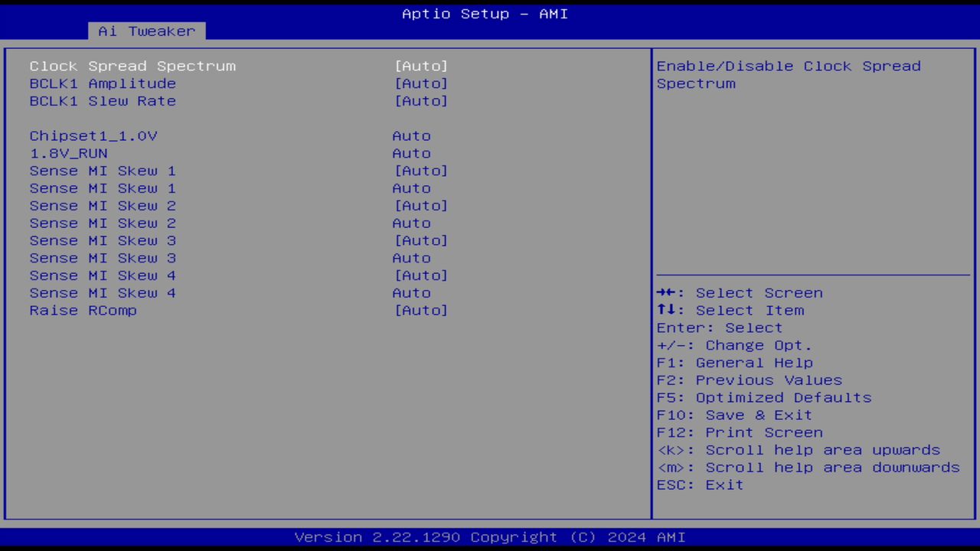980x551 pixels.
Task: Highlight the Raise RComp setting label
Action: (x=83, y=311)
